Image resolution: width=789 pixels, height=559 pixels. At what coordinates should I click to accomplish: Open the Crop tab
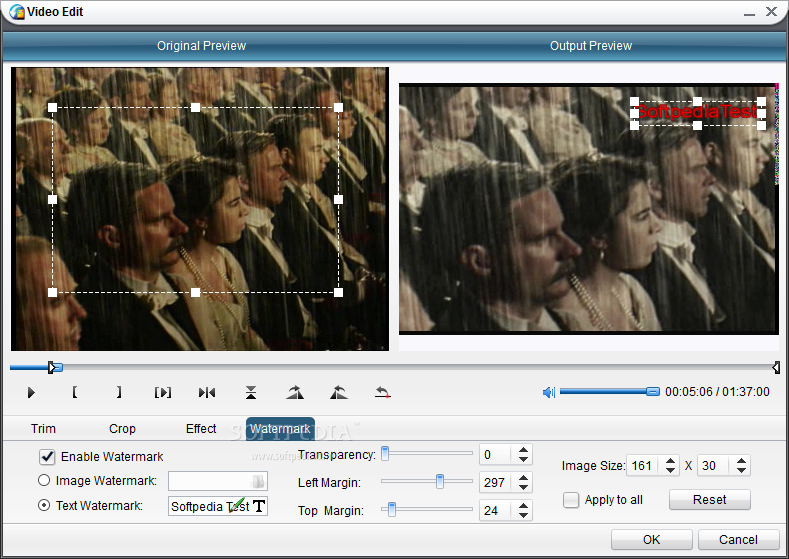tap(122, 429)
